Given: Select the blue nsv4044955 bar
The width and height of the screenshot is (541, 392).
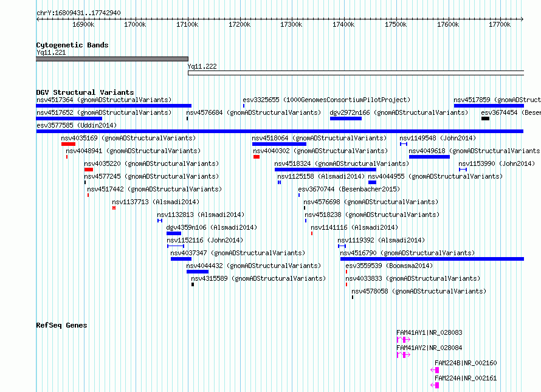Looking at the screenshot, I should [x=372, y=182].
